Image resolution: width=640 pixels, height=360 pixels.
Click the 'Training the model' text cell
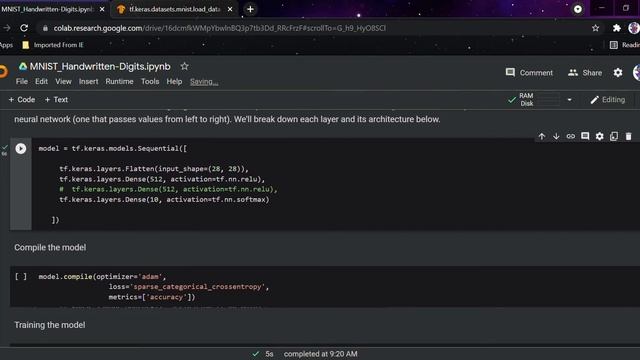(x=50, y=325)
